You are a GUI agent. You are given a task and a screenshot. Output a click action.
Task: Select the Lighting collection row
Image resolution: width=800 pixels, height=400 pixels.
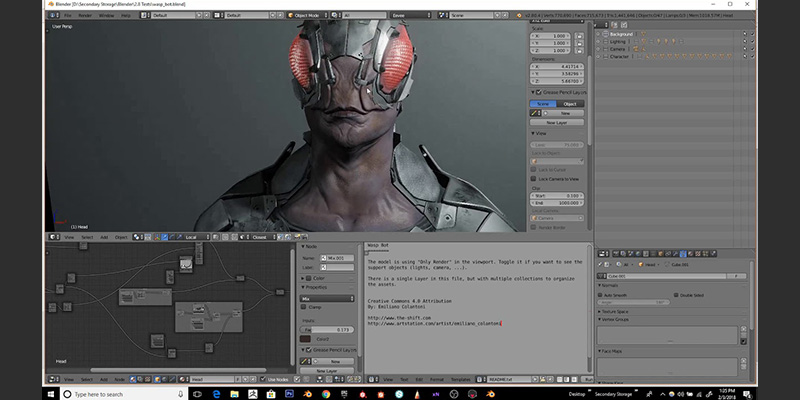[x=617, y=41]
